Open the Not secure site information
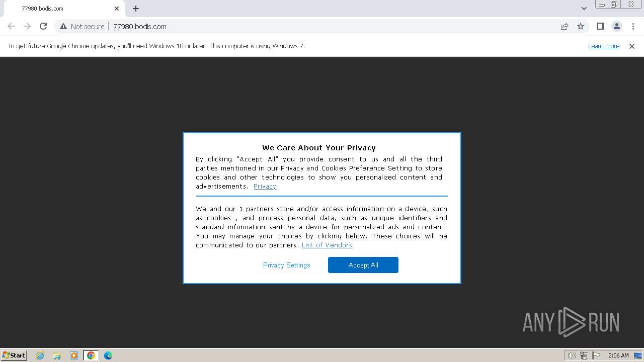Image resolution: width=644 pixels, height=362 pixels. [x=82, y=27]
